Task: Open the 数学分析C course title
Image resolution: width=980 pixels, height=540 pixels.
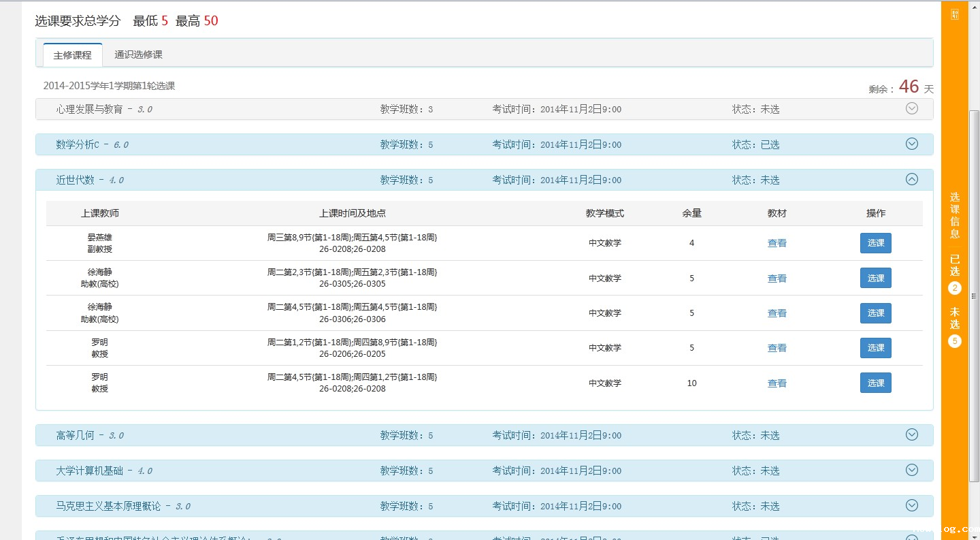Action: tap(78, 144)
